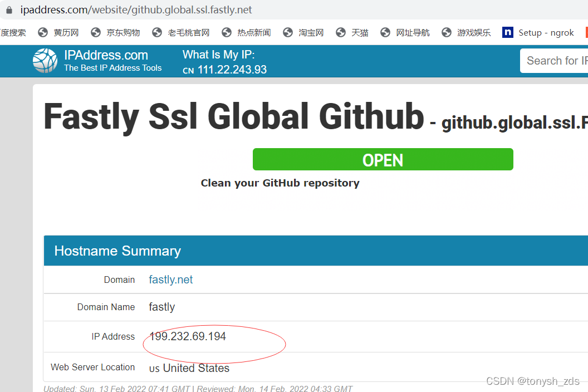The width and height of the screenshot is (588, 392).
Task: Click the padlock icon in address bar
Action: pyautogui.click(x=9, y=10)
